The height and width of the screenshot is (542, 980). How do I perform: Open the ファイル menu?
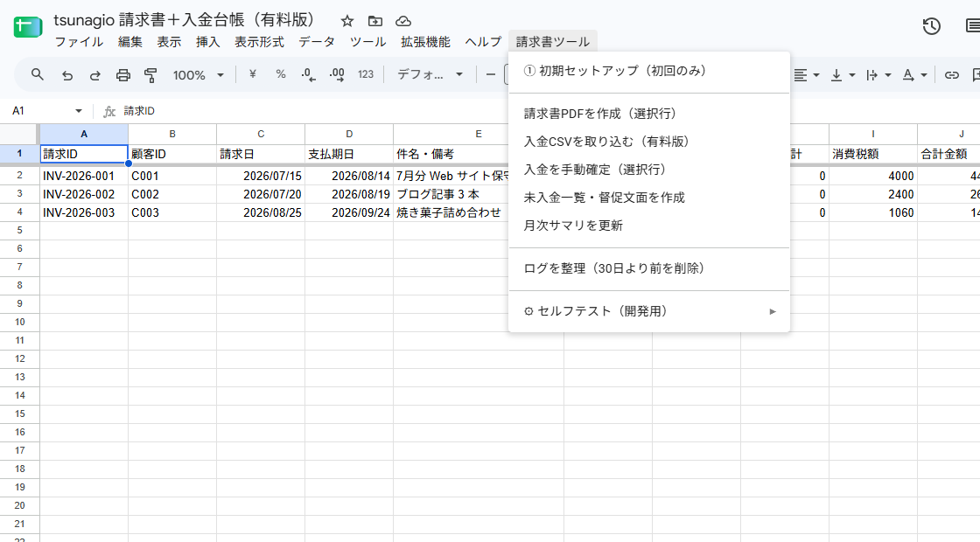(79, 42)
